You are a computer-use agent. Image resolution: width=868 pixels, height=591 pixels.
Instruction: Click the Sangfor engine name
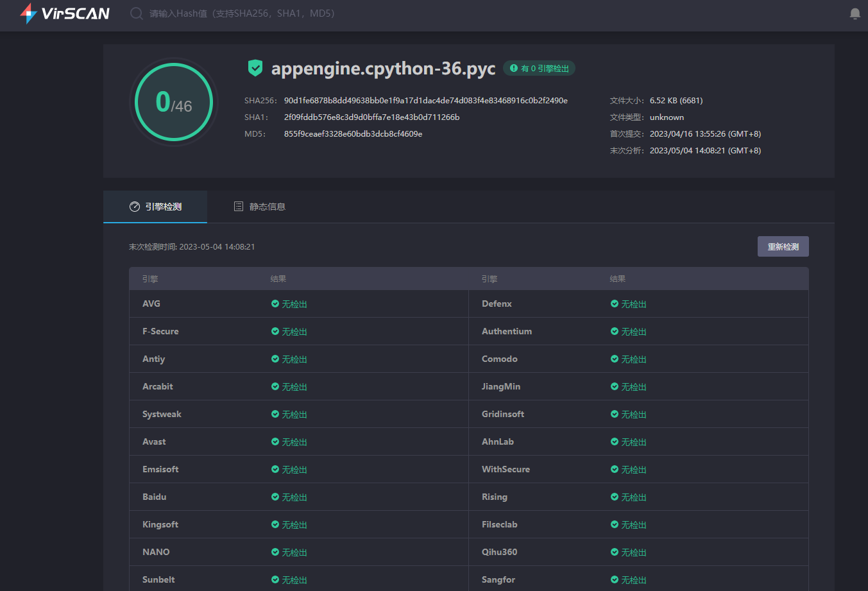[x=498, y=579]
